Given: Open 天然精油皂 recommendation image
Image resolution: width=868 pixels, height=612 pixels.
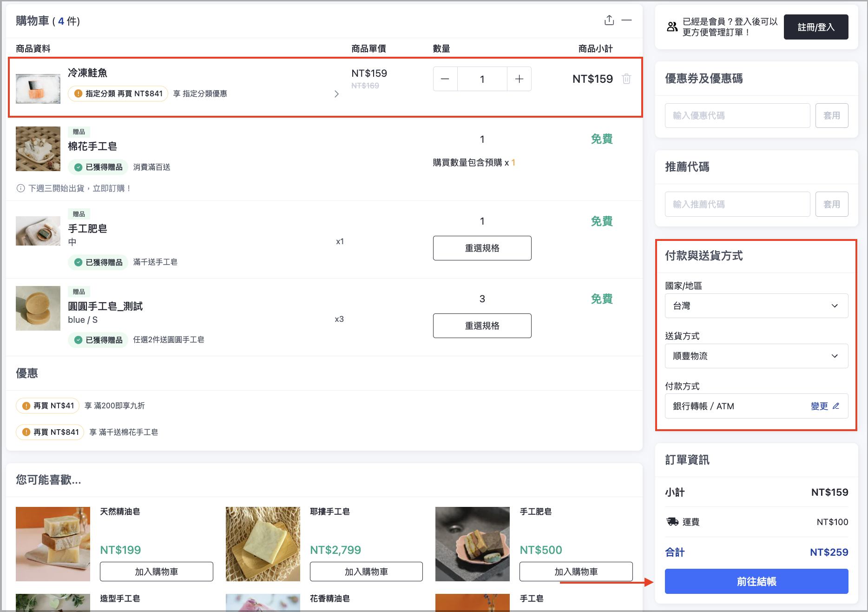Looking at the screenshot, I should coord(53,544).
